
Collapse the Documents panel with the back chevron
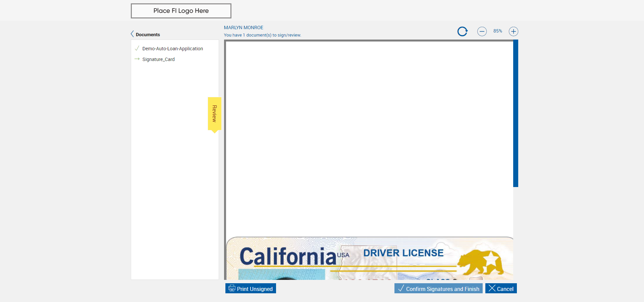click(x=132, y=34)
